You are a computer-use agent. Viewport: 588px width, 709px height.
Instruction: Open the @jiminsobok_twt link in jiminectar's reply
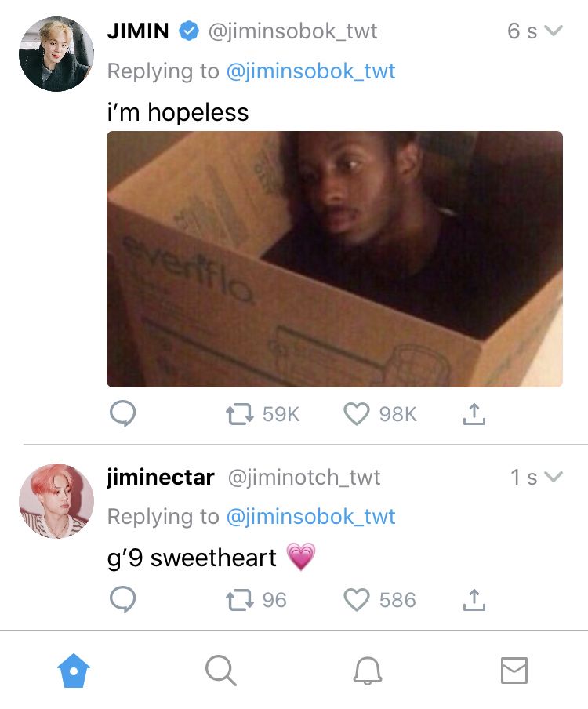[x=310, y=517]
